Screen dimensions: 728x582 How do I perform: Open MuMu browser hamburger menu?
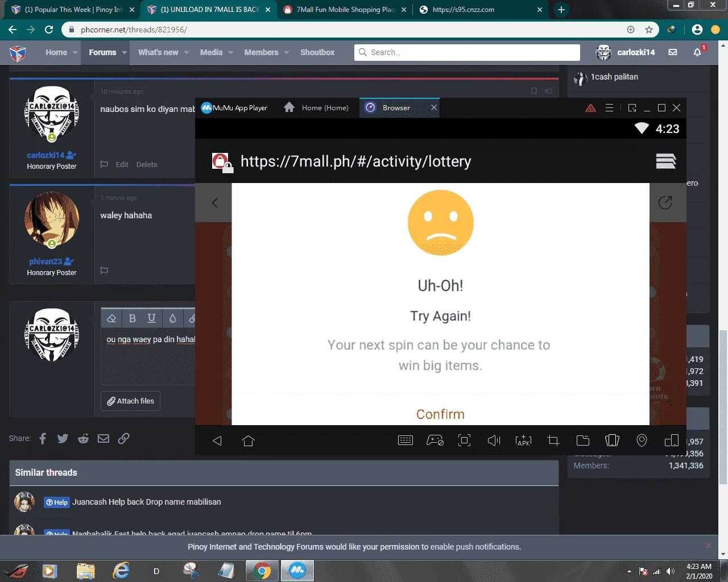pos(666,161)
